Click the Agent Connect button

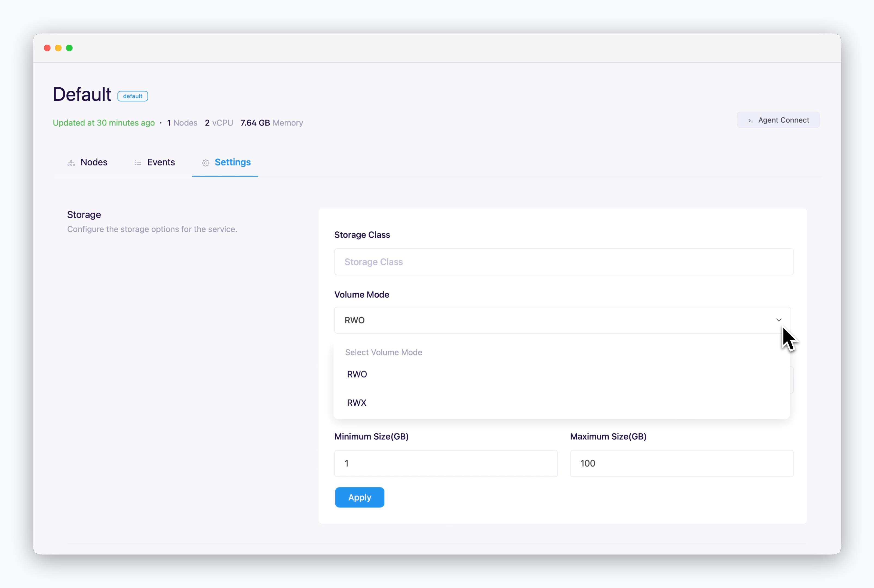(778, 120)
